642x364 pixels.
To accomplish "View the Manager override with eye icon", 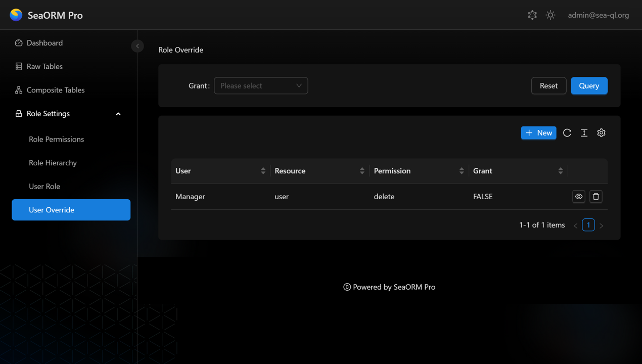I will point(579,197).
